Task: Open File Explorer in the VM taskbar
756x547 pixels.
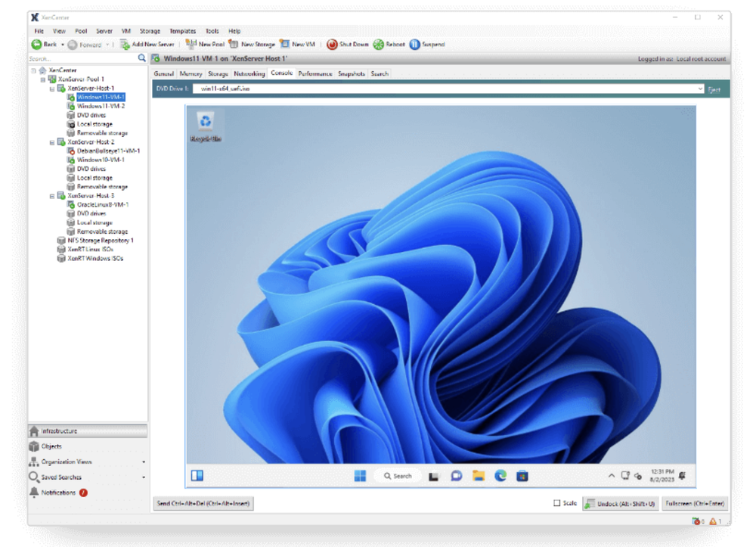Action: tap(479, 476)
